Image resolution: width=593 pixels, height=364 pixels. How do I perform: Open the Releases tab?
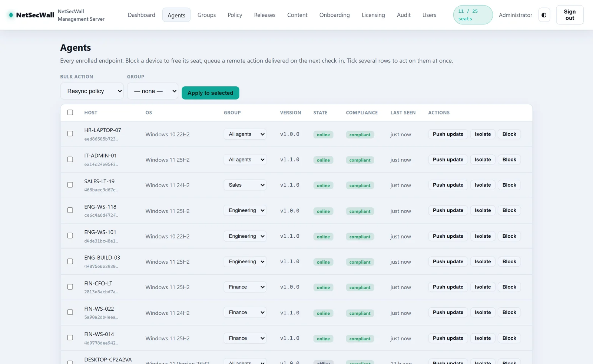(x=265, y=15)
